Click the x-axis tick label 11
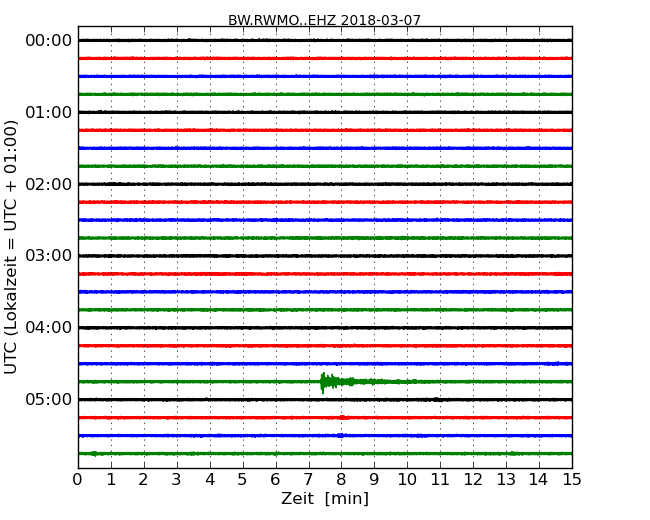This screenshot has height=520, width=650. pos(440,480)
